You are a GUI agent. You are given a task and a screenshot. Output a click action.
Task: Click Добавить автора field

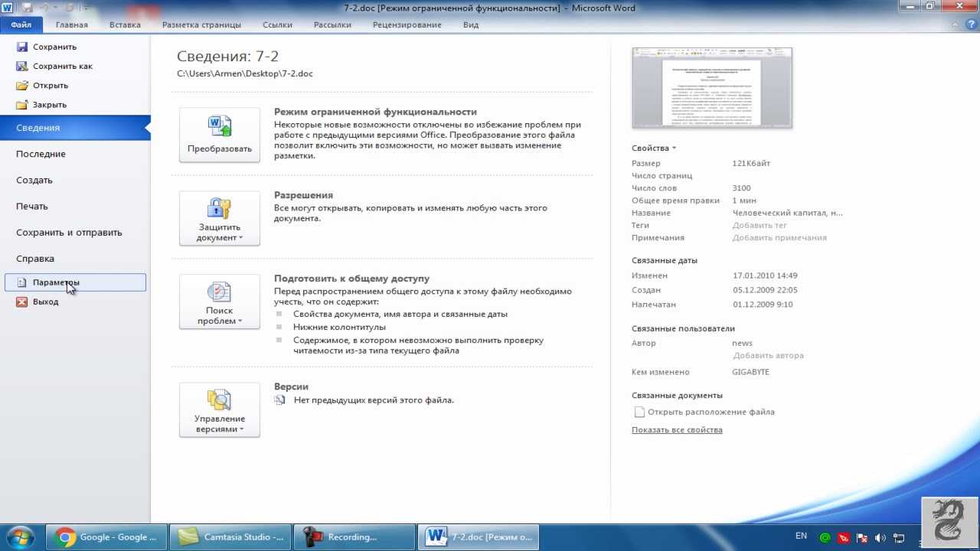click(769, 355)
